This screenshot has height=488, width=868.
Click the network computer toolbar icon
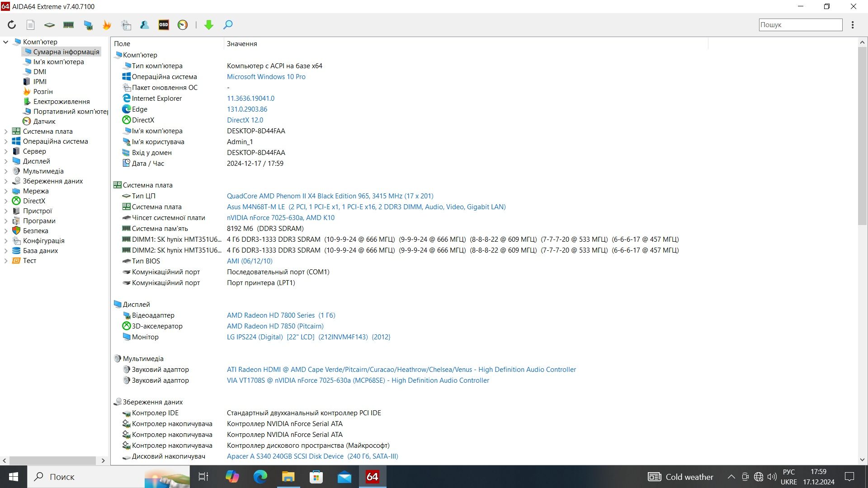pyautogui.click(x=88, y=25)
